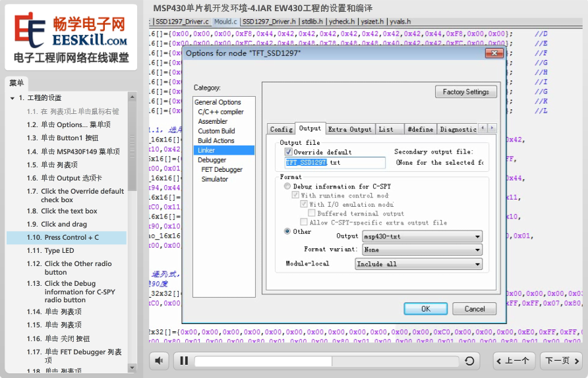Confirm the dialog with OK
The width and height of the screenshot is (588, 378).
click(x=426, y=309)
